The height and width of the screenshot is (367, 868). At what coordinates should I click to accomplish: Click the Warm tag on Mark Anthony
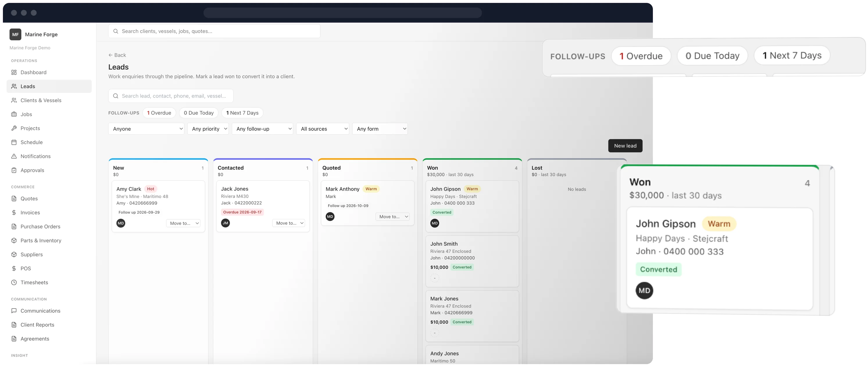371,189
